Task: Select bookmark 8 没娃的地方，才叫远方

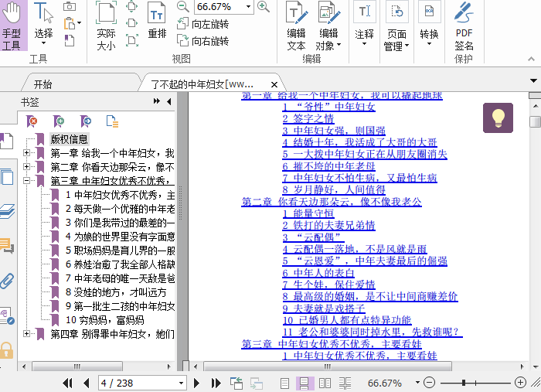Action: point(116,292)
